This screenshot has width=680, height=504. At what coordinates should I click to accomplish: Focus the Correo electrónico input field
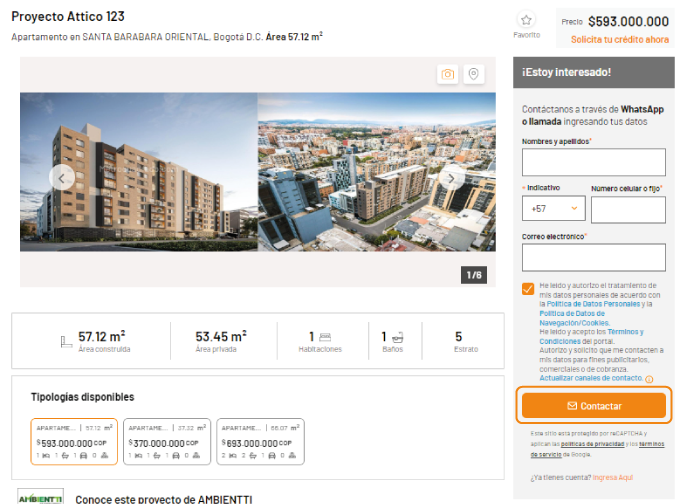pos(594,258)
